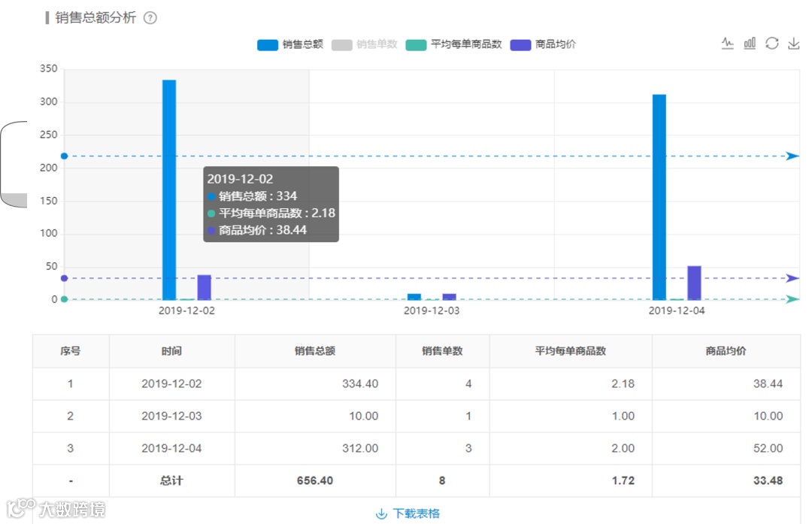
Task: Click the 销售单数 table column header
Action: (442, 351)
